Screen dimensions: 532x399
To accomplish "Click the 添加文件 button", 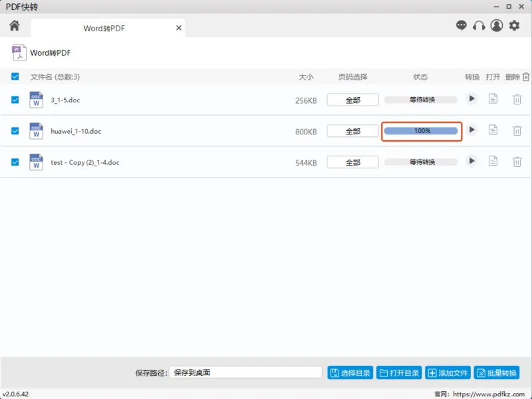I will click(448, 373).
